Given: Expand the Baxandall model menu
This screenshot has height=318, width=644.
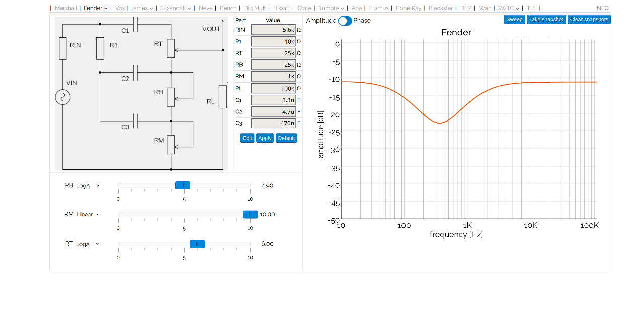Looking at the screenshot, I should coord(175,8).
